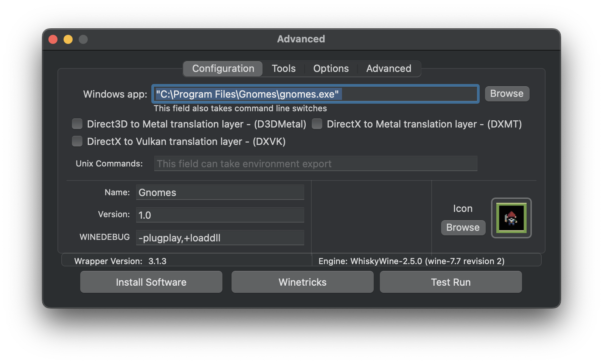Toggle DirectX to Metal (DXMT) checkbox
Image resolution: width=603 pixels, height=364 pixels.
click(x=317, y=124)
